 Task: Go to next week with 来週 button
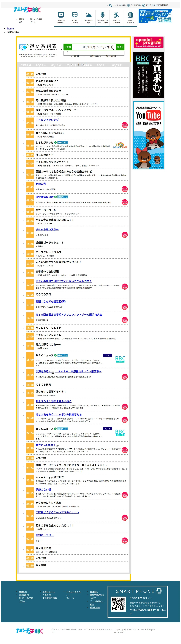click(x=120, y=47)
